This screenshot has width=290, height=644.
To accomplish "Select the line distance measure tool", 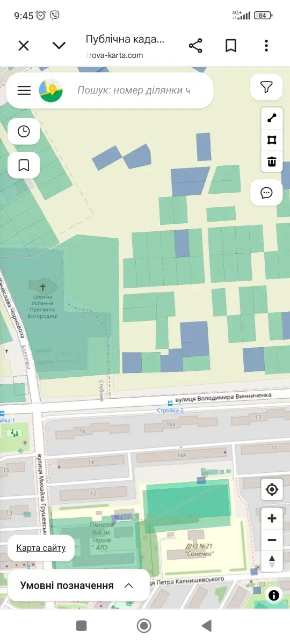I will (272, 119).
